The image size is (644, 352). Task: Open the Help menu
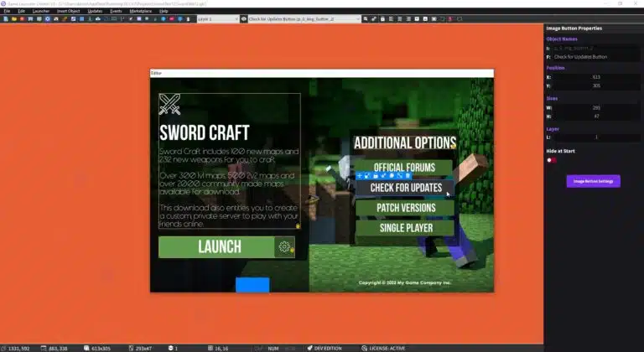[164, 11]
